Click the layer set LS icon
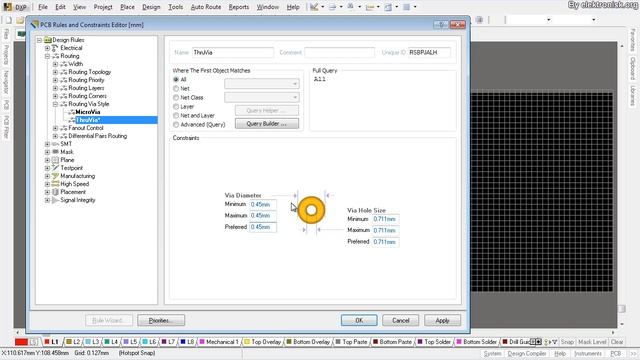 [34, 342]
